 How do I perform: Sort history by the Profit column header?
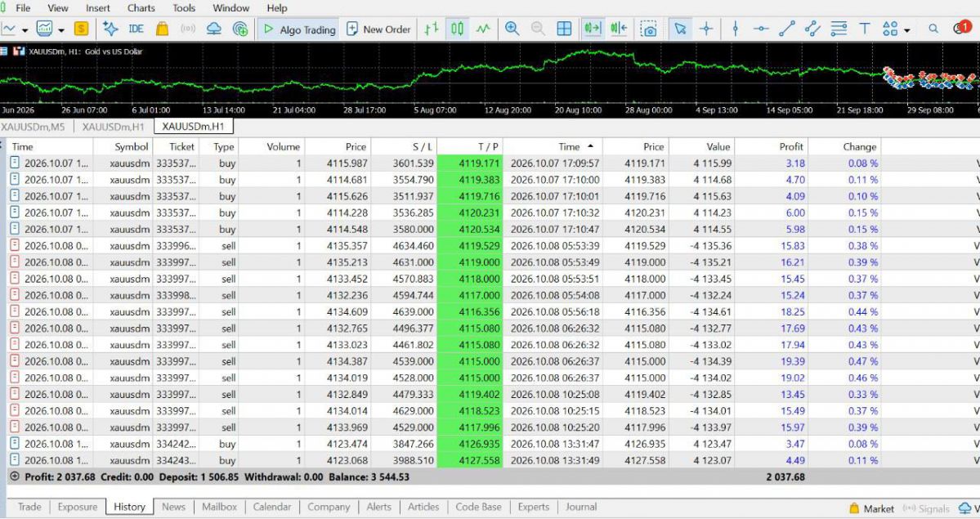771,146
